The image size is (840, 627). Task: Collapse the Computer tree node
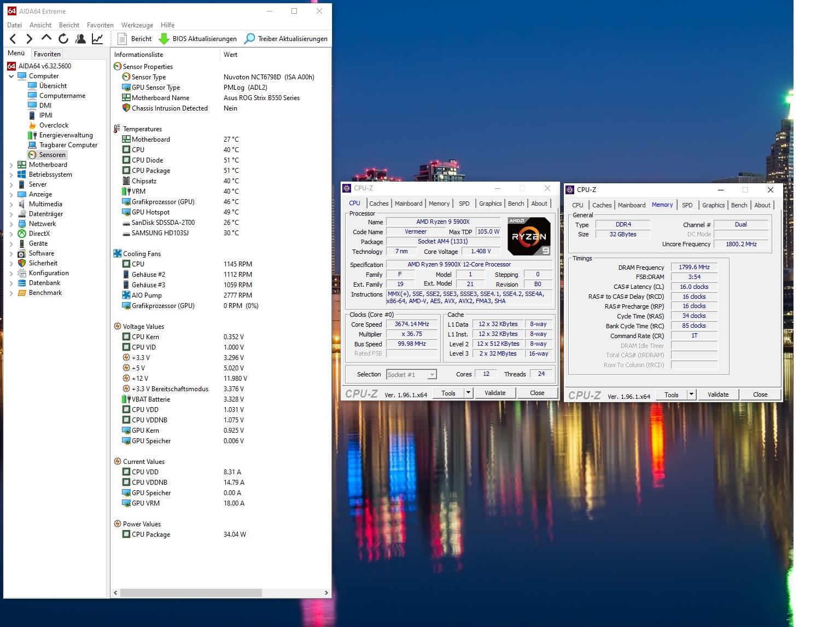(11, 77)
